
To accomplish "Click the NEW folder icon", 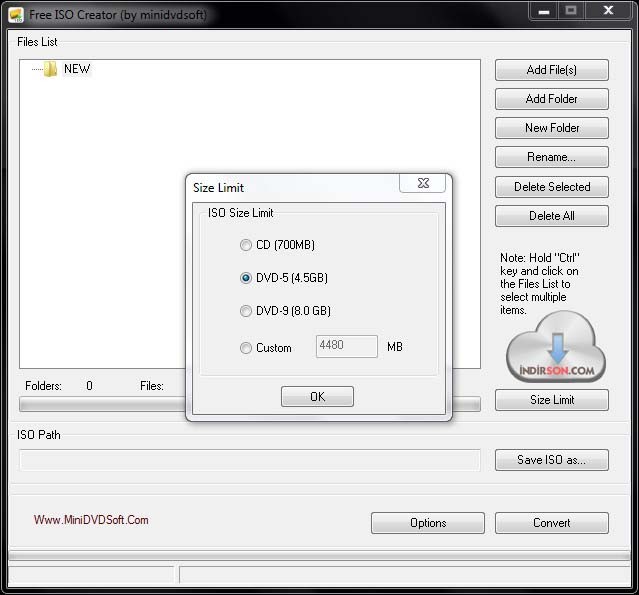I will tap(51, 69).
